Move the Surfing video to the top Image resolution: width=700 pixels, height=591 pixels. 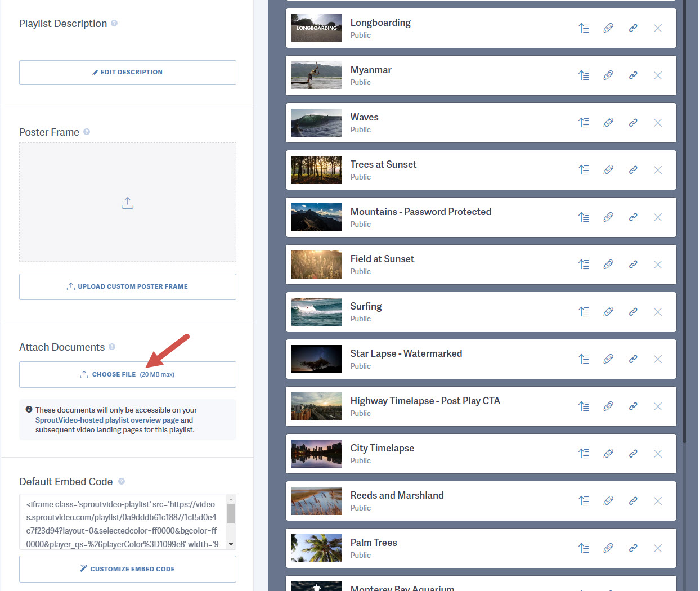[584, 311]
